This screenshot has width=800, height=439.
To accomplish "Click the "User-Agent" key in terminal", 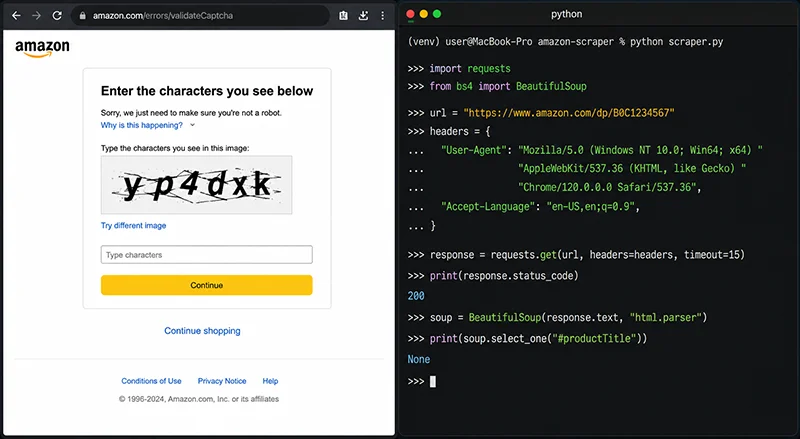I will [476, 150].
